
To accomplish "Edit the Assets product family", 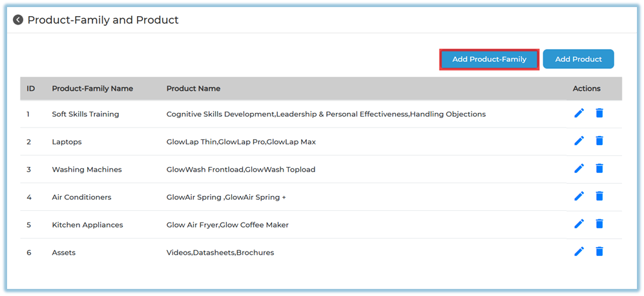I will [579, 252].
